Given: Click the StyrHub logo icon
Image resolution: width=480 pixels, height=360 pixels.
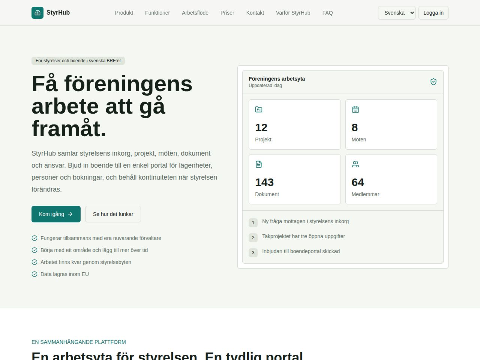Looking at the screenshot, I should (37, 13).
